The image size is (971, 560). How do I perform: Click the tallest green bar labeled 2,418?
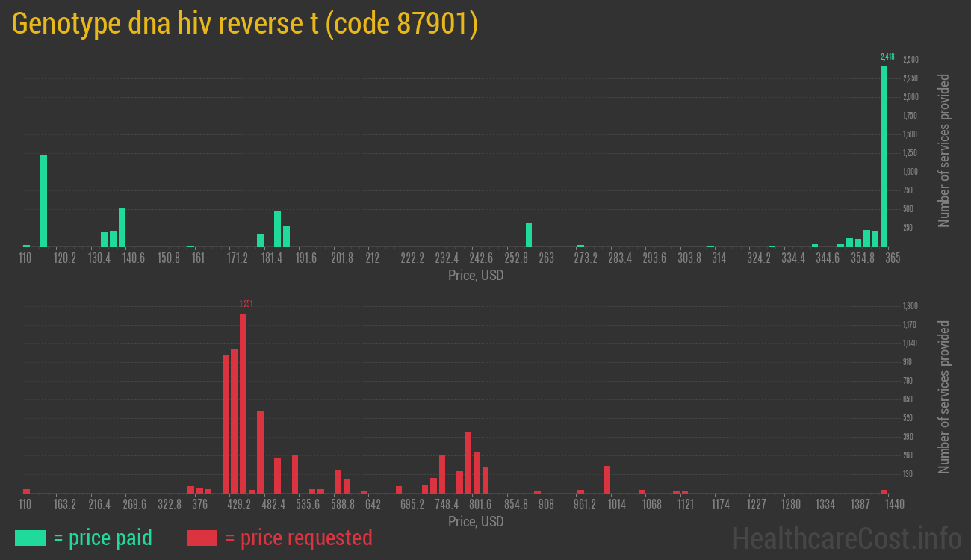885,157
